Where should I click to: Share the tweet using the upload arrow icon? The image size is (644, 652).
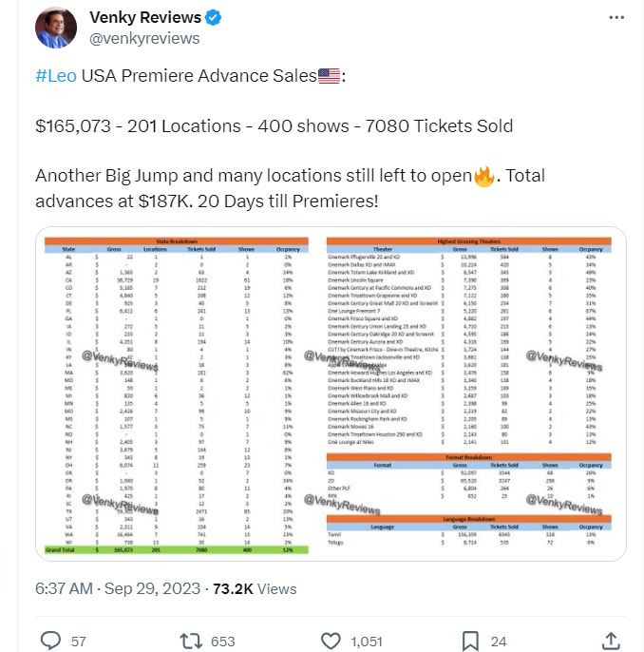612,641
